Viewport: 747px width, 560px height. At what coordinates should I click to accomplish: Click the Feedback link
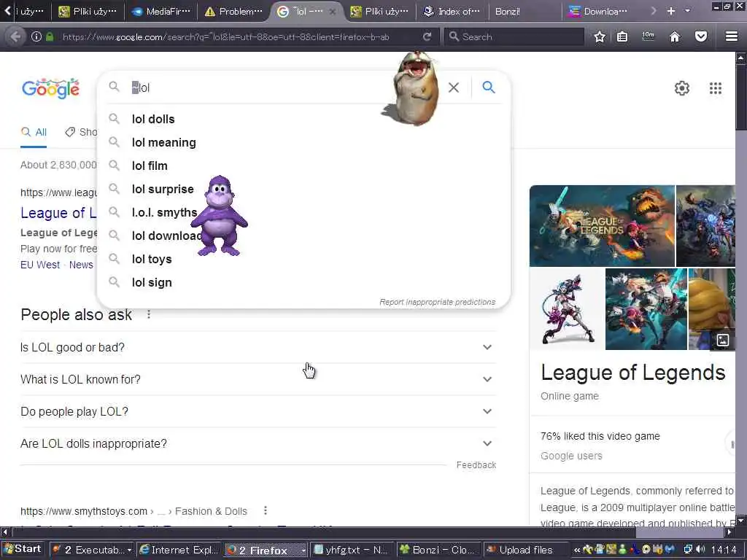[476, 464]
